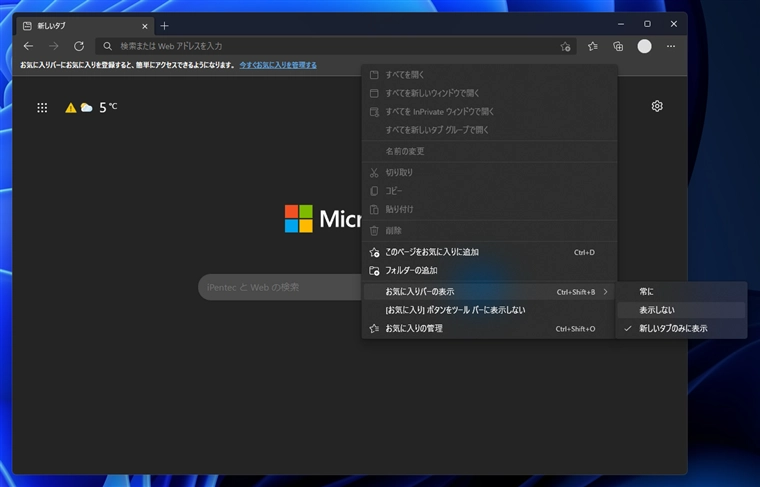
Task: Click the 名前の変更 menu entry
Action: tap(489, 151)
